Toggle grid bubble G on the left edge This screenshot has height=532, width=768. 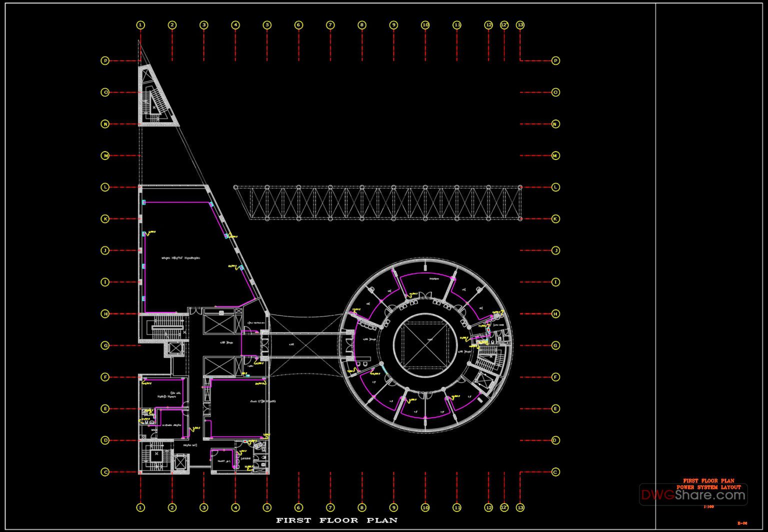pos(105,345)
